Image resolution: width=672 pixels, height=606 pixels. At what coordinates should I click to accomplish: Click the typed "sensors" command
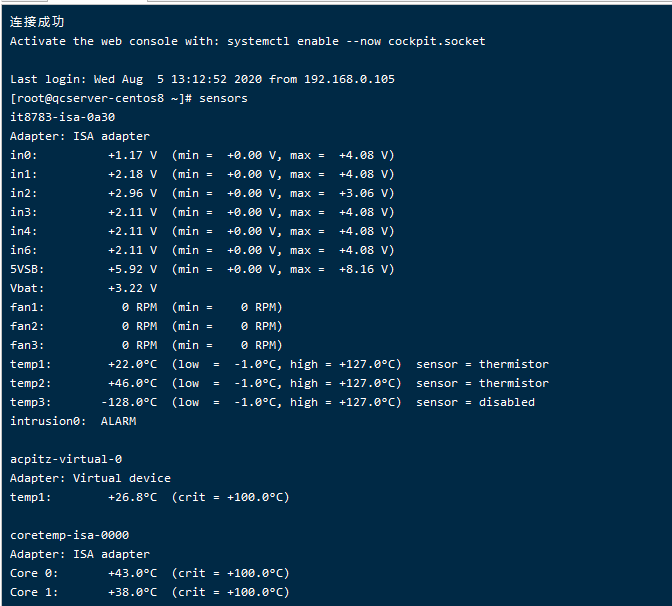[x=223, y=98]
